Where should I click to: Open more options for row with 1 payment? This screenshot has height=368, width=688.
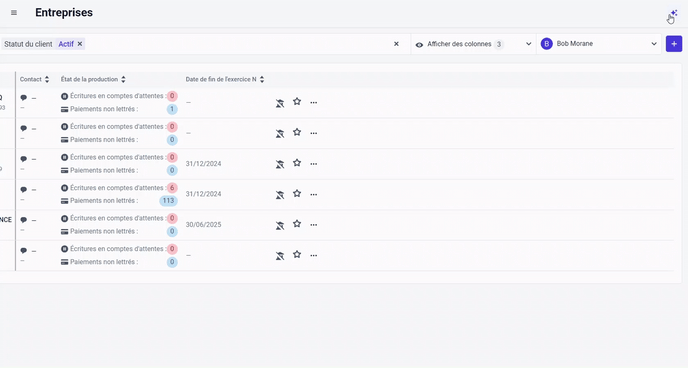[x=314, y=103]
